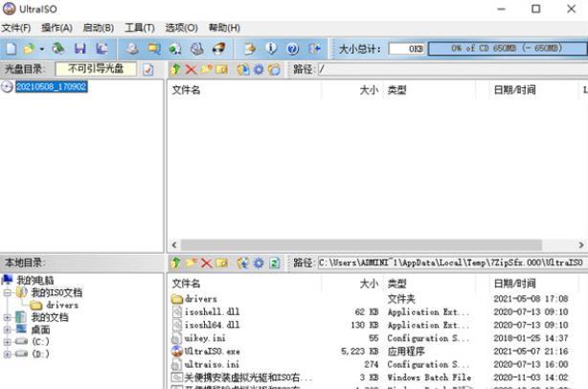Click the Mount to virtual drive icon
This screenshot has height=389, width=588.
coord(175,49)
